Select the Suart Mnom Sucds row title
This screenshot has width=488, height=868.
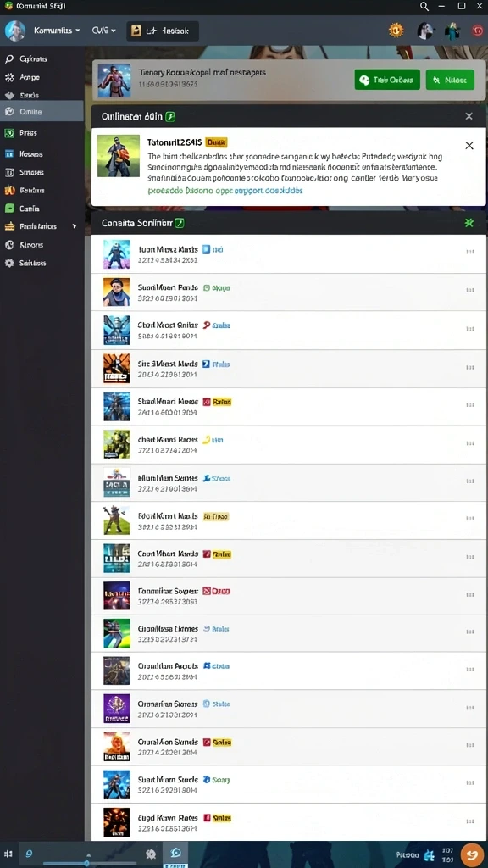pyautogui.click(x=168, y=780)
